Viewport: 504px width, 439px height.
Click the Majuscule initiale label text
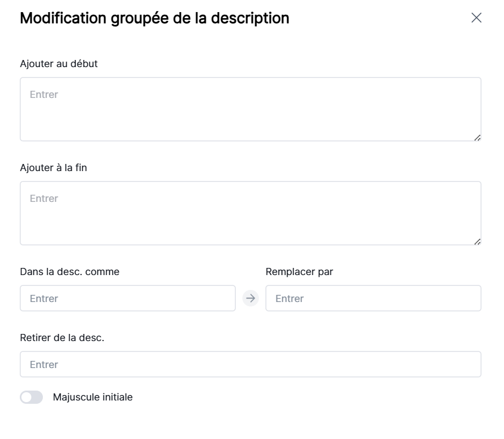click(93, 397)
